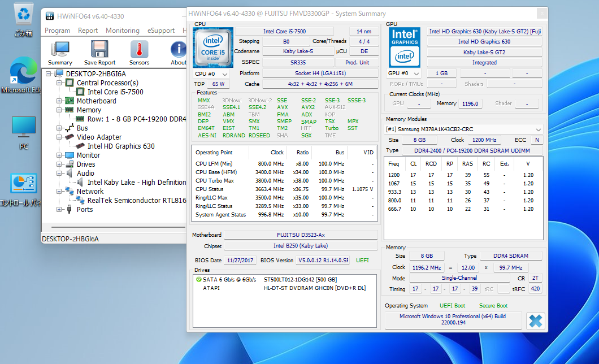Click the Windows 10 Professional OS field

click(453, 320)
